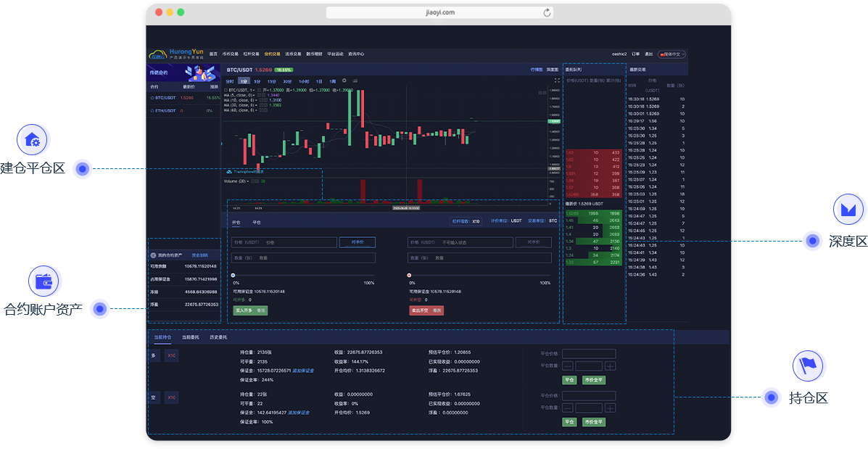Click the minus stepper in short position row

568,408
